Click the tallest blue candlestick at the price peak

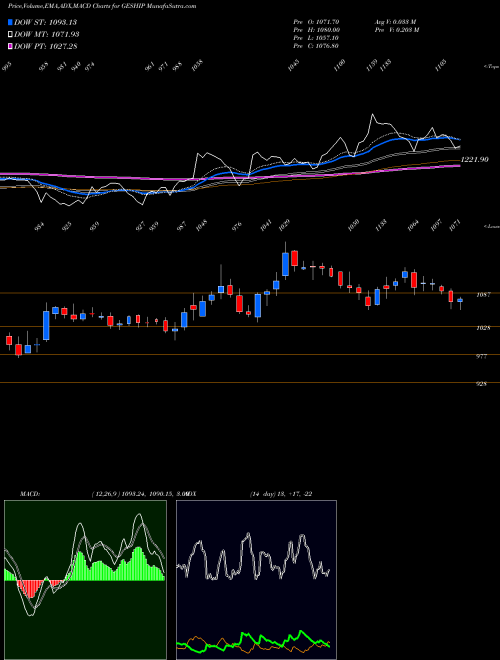click(285, 264)
